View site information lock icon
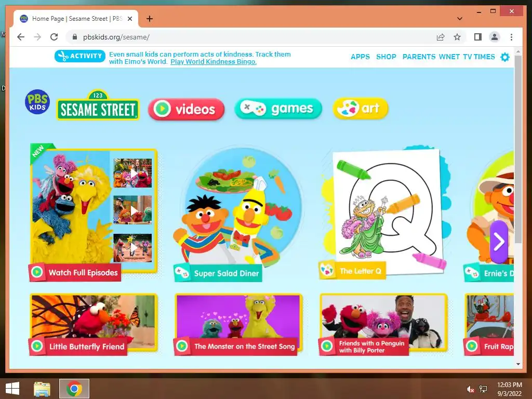 [x=75, y=37]
